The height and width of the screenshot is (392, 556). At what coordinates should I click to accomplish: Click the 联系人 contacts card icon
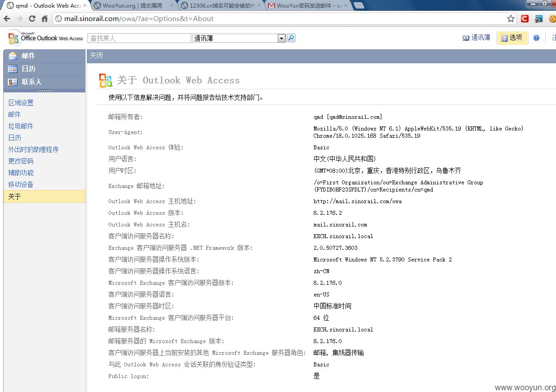pyautogui.click(x=13, y=82)
